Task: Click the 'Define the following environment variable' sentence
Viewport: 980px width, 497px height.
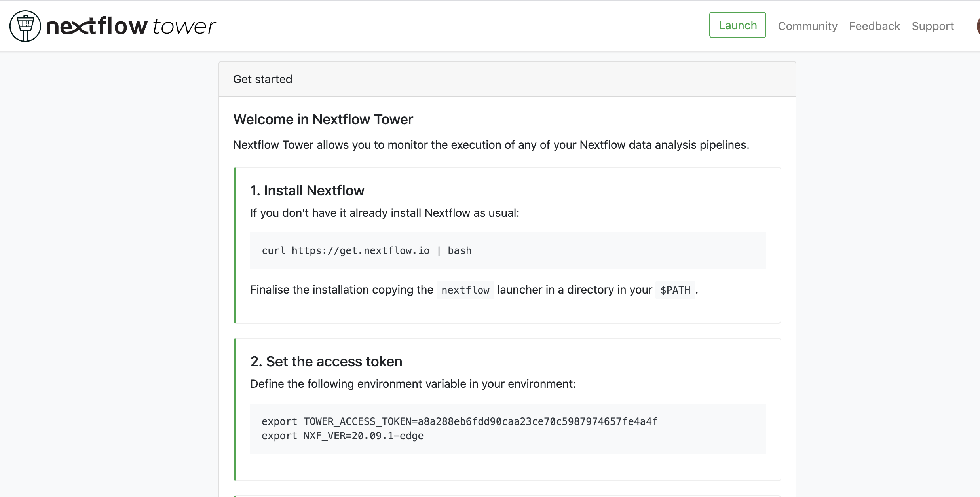Action: tap(413, 384)
